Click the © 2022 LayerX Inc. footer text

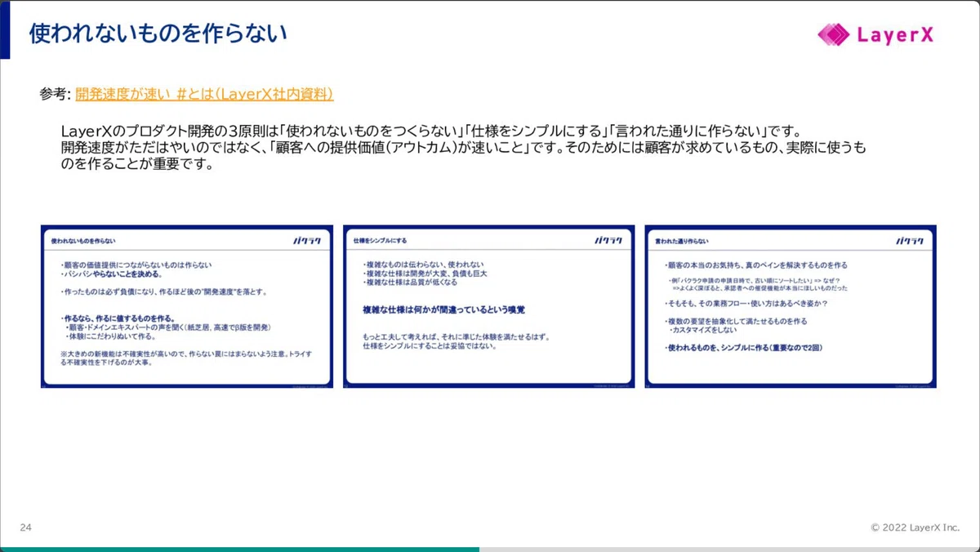[x=915, y=528]
